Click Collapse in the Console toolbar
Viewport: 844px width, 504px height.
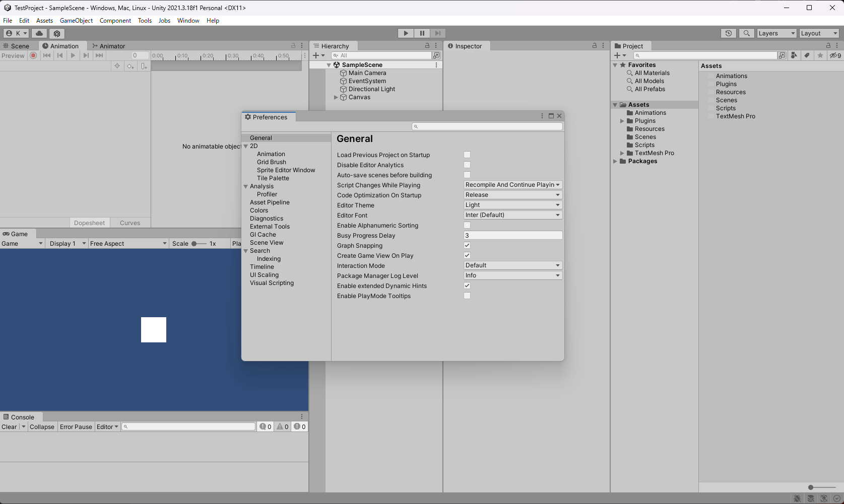(42, 426)
